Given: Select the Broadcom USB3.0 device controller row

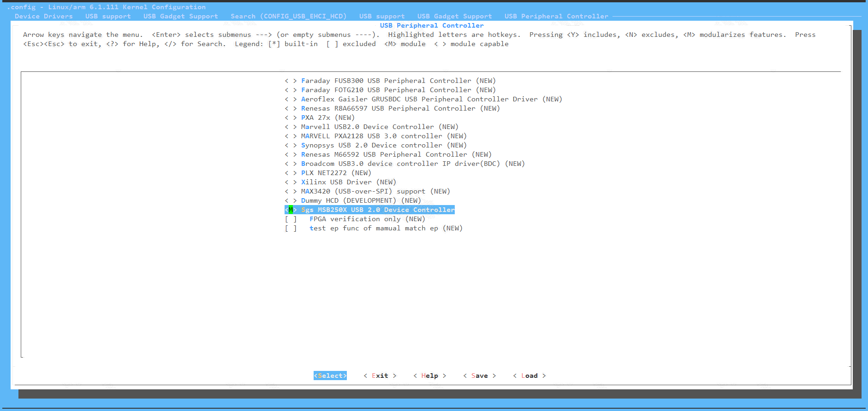Looking at the screenshot, I should coord(404,164).
